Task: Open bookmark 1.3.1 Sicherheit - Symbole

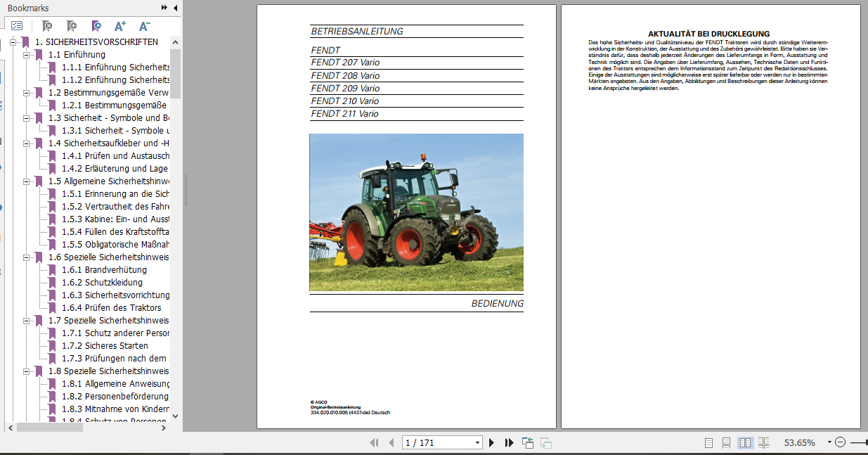Action: point(115,131)
